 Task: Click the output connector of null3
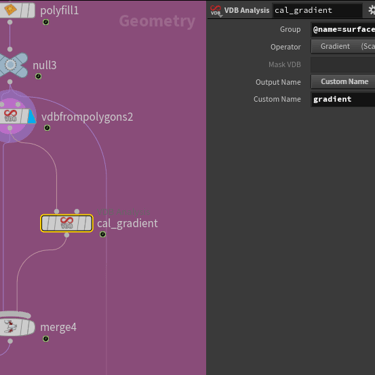tap(10, 82)
